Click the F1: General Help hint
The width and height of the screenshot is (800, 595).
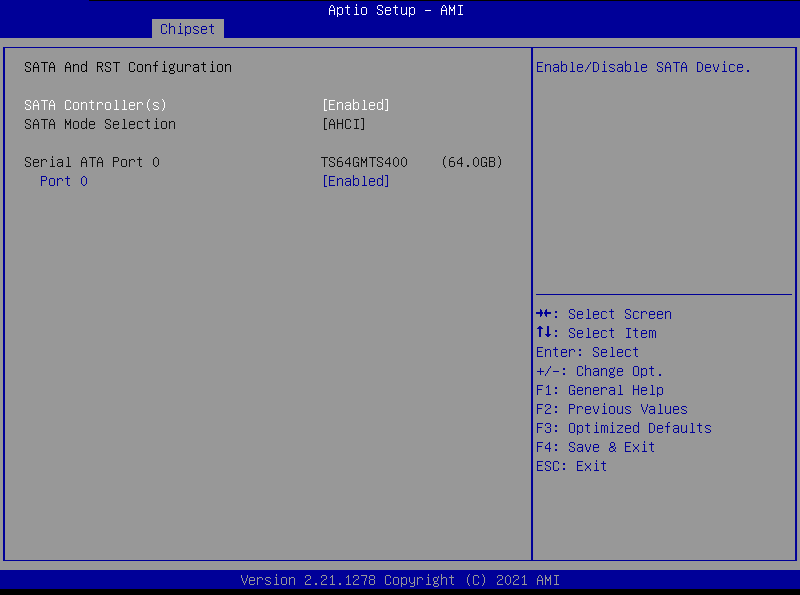(600, 390)
